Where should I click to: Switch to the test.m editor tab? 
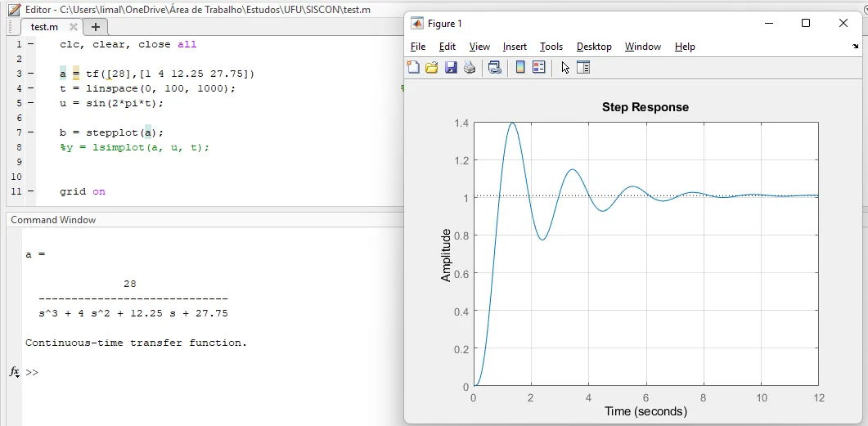point(43,27)
